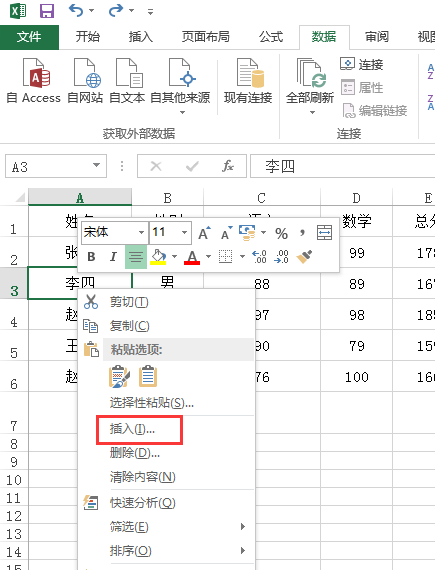Viewport: 435px width, 570px height.
Task: Click decrease decimal icon
Action: pyautogui.click(x=281, y=257)
